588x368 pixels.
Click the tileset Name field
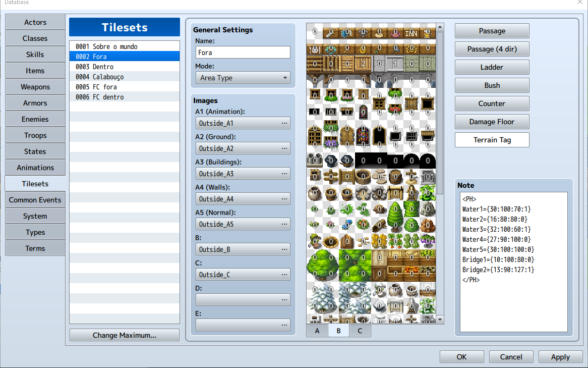click(x=243, y=52)
